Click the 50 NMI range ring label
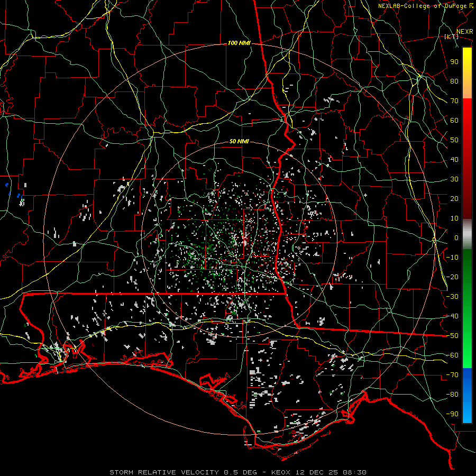 point(239,141)
